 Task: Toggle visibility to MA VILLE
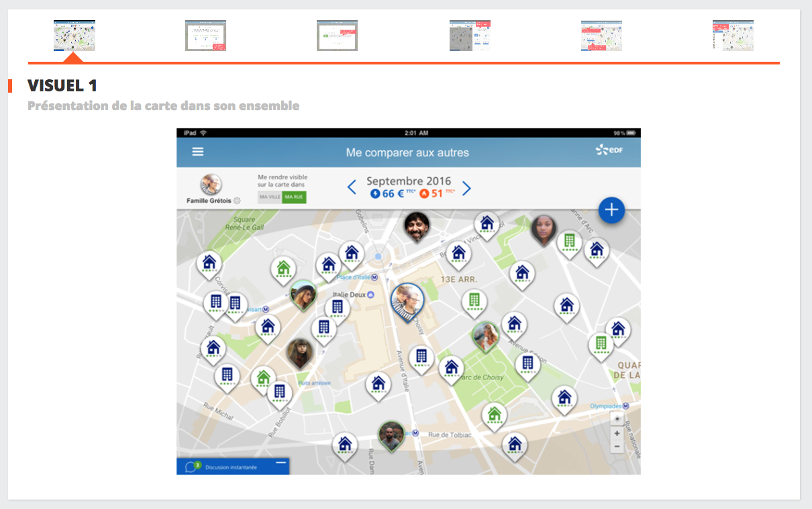pyautogui.click(x=270, y=197)
